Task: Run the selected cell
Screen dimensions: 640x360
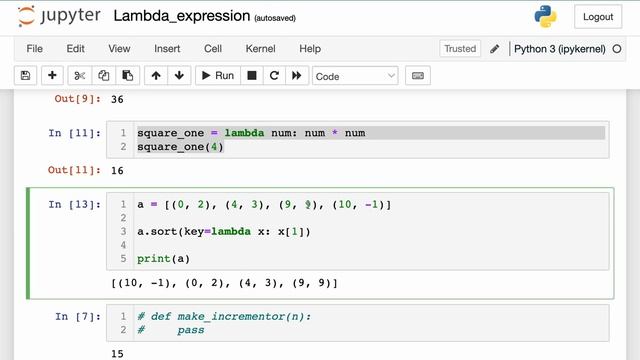Action: 218,76
